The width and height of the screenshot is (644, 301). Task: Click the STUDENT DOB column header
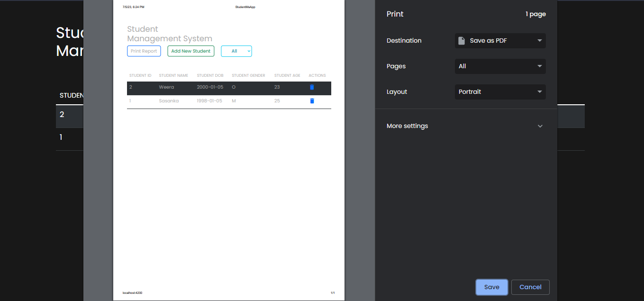pos(210,76)
